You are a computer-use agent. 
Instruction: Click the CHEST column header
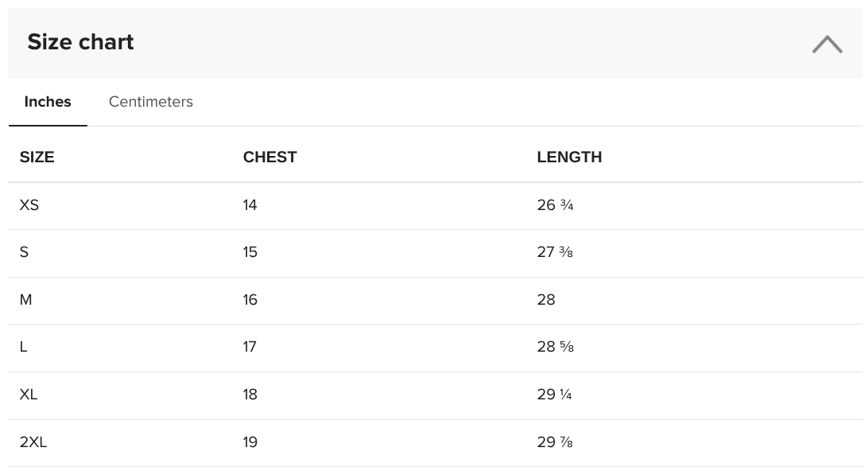coord(269,158)
